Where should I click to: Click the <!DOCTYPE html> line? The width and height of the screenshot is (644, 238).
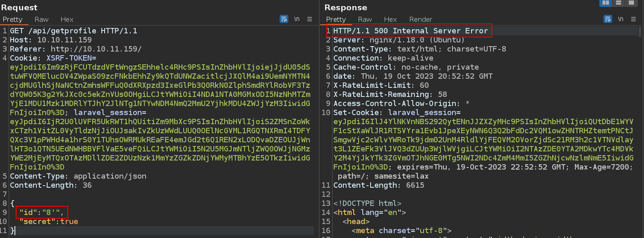(x=367, y=203)
